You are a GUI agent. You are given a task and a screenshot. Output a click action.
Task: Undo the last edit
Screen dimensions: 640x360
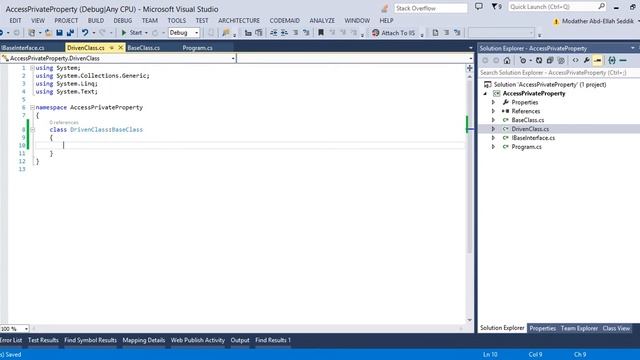[x=85, y=33]
